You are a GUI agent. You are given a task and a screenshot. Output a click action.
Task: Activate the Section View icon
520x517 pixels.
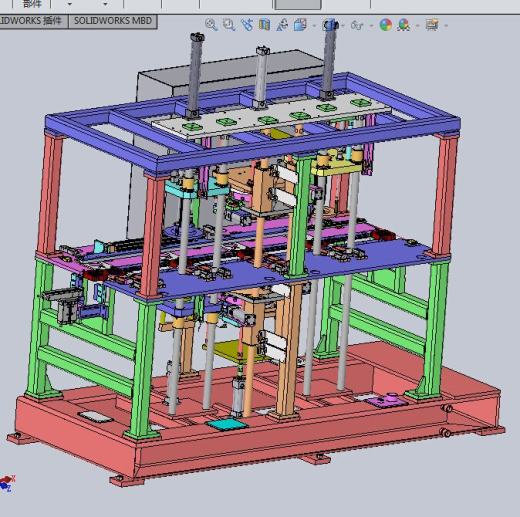[x=264, y=25]
